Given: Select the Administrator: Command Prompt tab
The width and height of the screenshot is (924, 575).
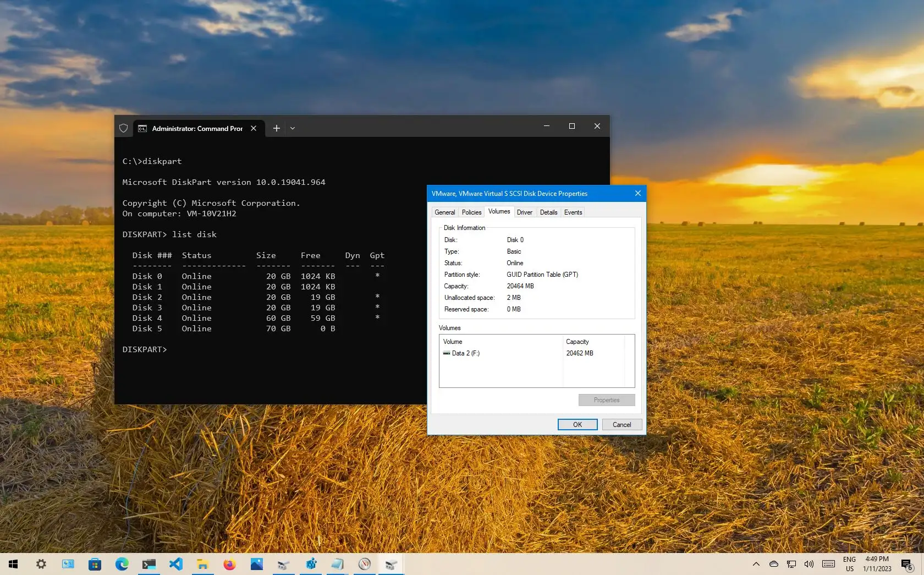Looking at the screenshot, I should (197, 128).
